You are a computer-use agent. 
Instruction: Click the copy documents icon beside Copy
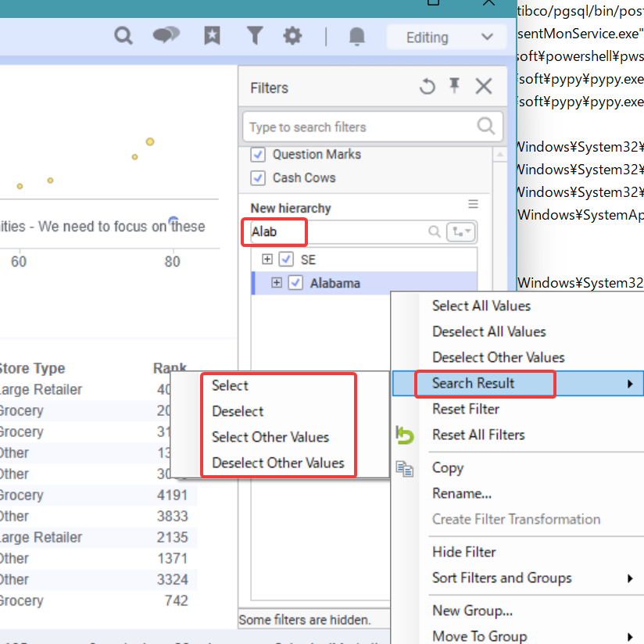tap(405, 469)
